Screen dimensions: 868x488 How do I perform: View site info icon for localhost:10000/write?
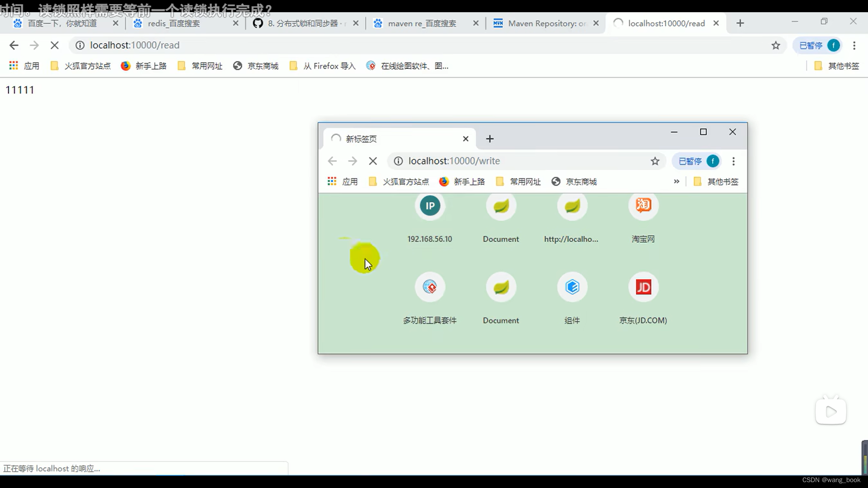[398, 161]
